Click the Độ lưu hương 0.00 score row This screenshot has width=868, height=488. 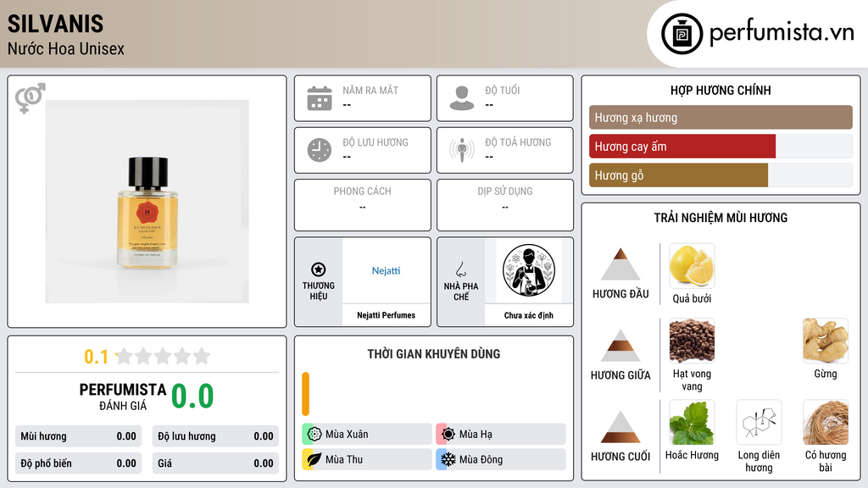point(215,436)
